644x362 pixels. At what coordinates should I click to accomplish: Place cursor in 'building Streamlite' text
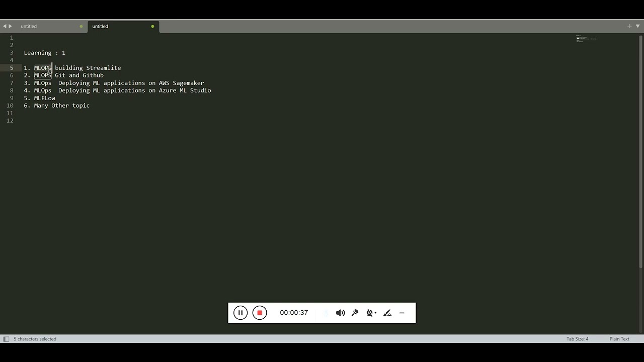[x=88, y=68]
